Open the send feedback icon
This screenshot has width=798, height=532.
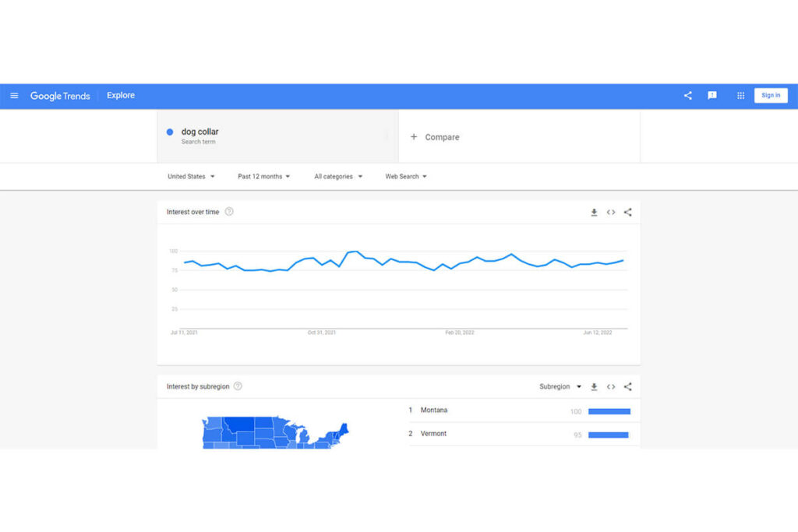(712, 95)
